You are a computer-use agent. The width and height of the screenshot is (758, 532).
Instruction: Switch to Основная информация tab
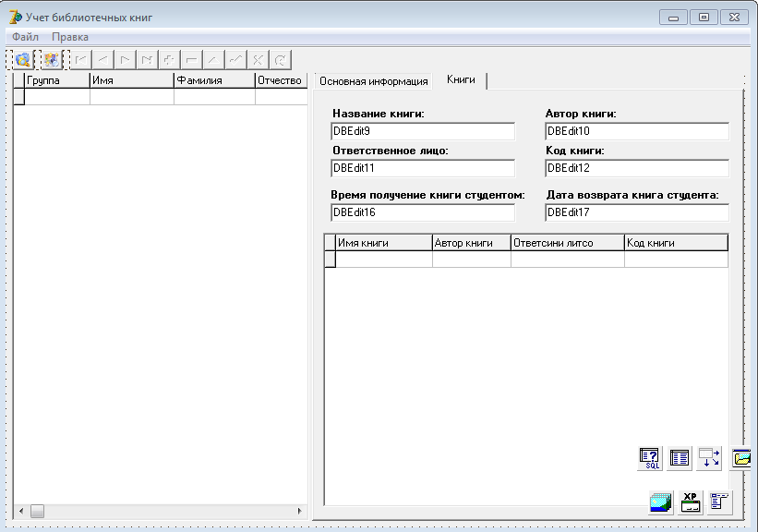point(374,81)
